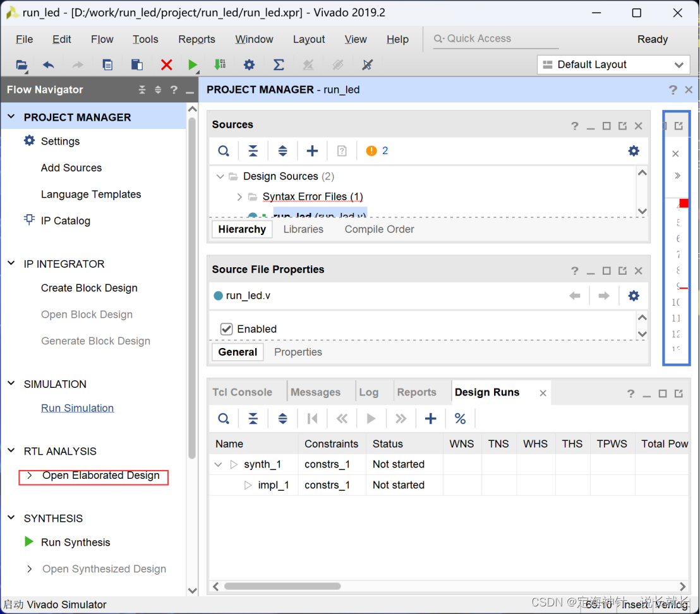Screen dimensions: 700x614
Task: Collapse the RTL ANALYSIS section
Action: click(11, 450)
